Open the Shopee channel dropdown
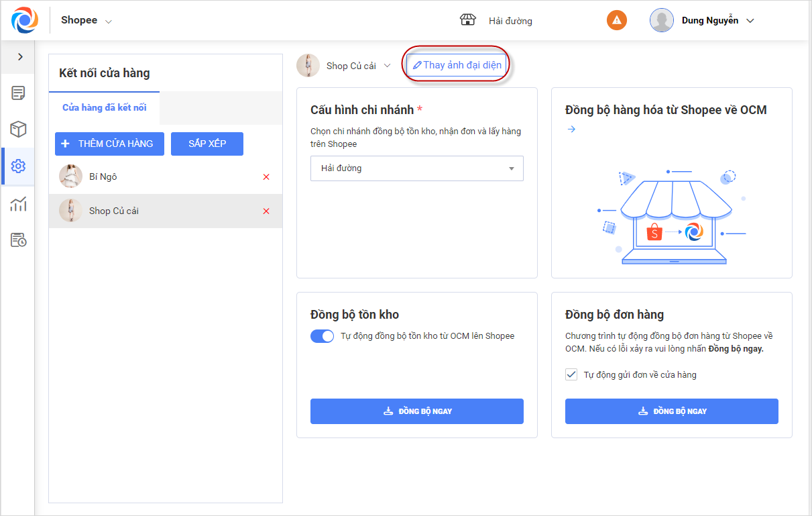Screen dimensions: 812x516 pos(86,20)
